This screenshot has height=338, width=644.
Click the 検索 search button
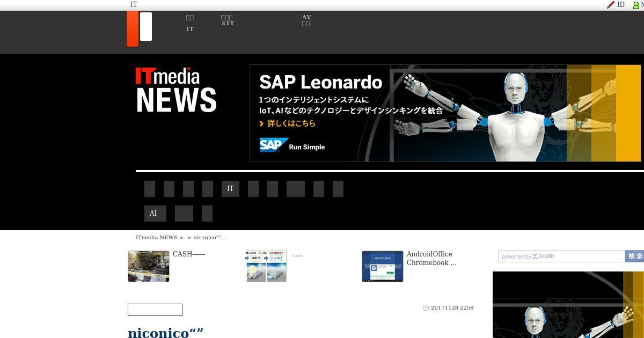coord(635,256)
